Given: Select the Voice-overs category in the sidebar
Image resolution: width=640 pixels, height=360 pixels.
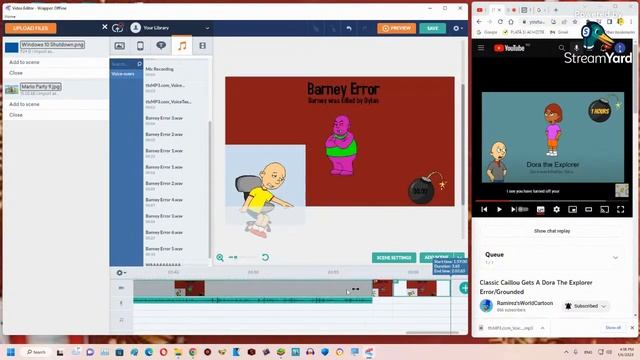Looking at the screenshot, I should point(123,74).
